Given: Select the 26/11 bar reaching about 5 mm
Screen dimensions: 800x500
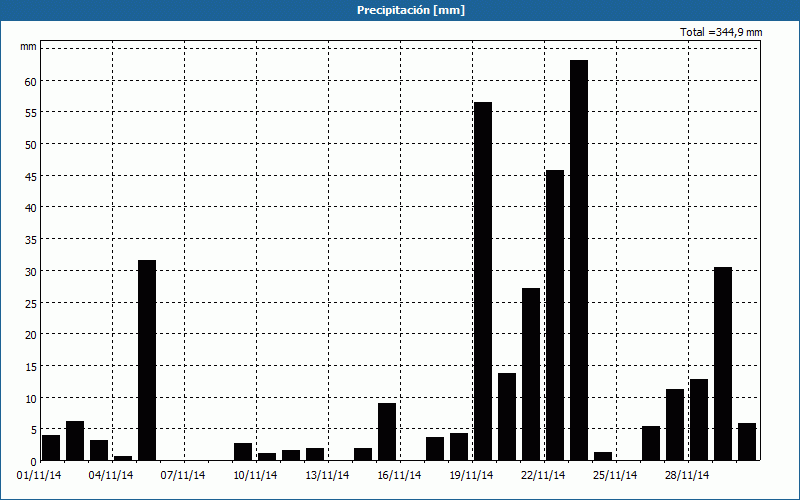Looking at the screenshot, I should click(x=651, y=443).
